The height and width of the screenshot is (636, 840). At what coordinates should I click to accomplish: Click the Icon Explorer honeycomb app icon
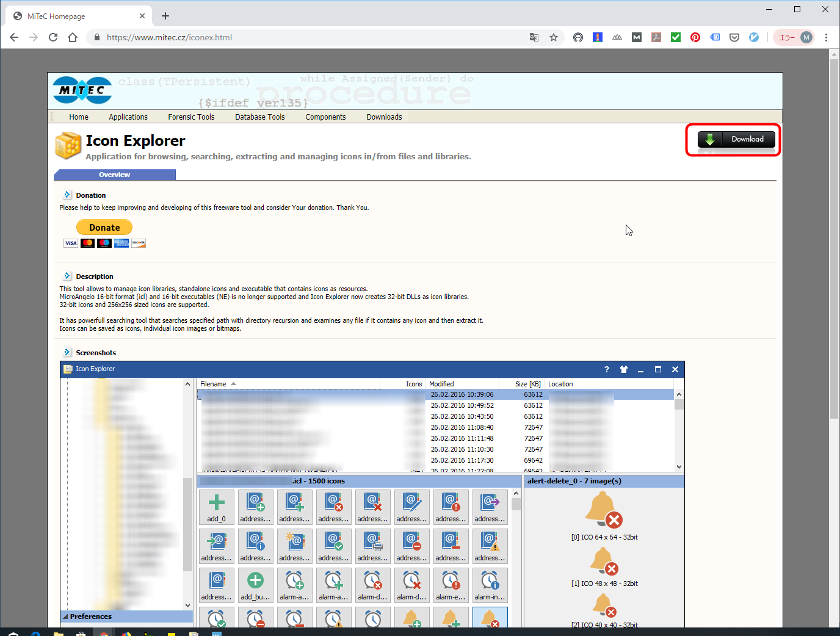(68, 146)
